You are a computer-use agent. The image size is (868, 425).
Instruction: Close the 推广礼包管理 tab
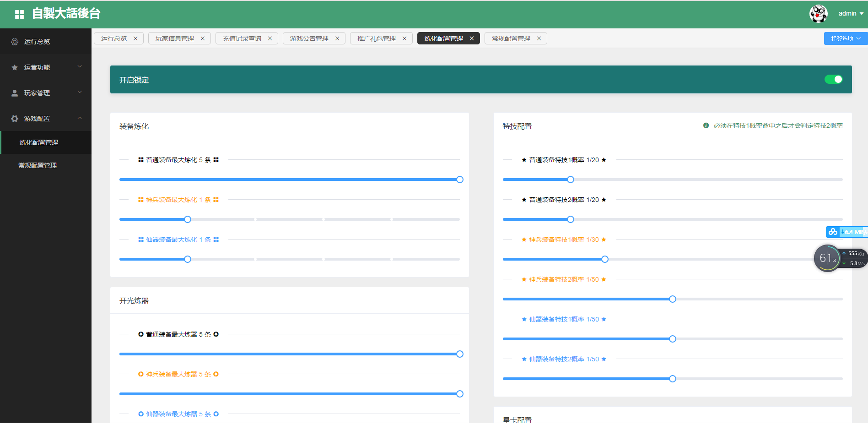coord(404,38)
